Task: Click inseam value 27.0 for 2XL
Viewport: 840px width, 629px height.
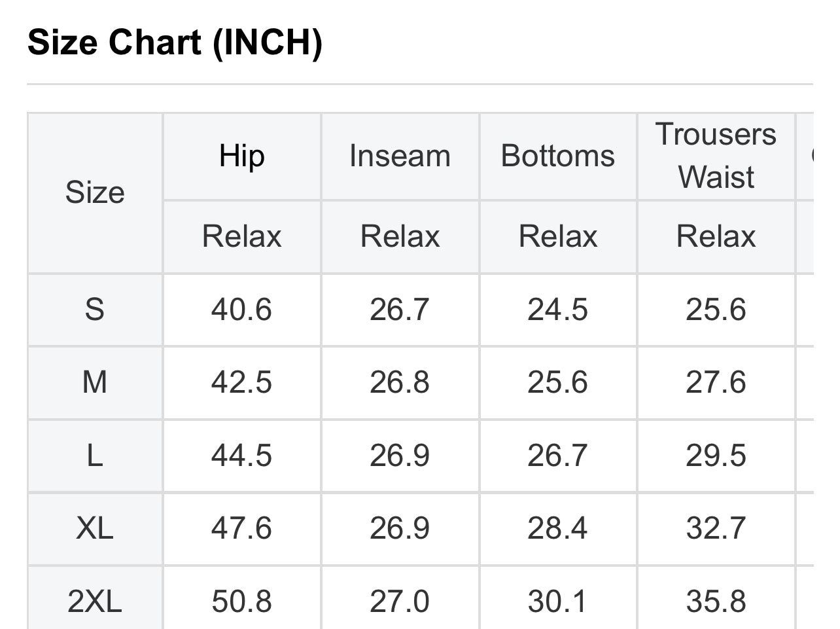Action: coord(400,602)
